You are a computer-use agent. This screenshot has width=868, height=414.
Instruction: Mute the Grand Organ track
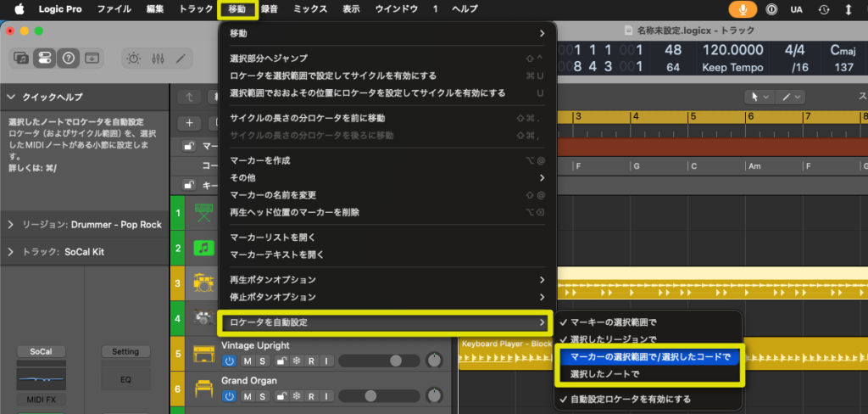248,396
